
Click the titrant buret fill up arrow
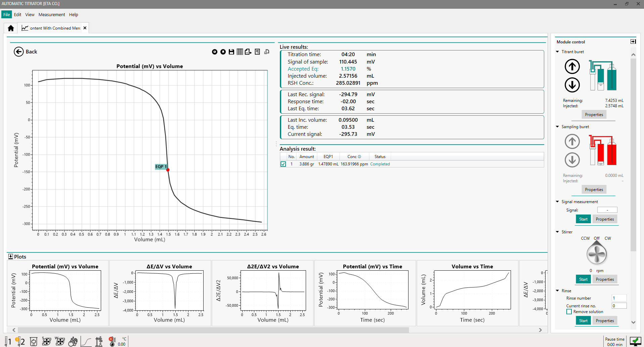click(572, 66)
